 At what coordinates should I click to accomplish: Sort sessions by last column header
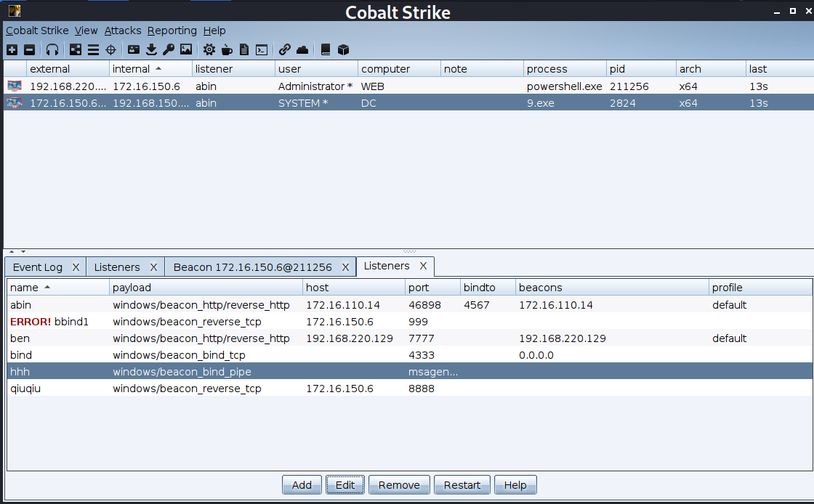tap(780, 69)
